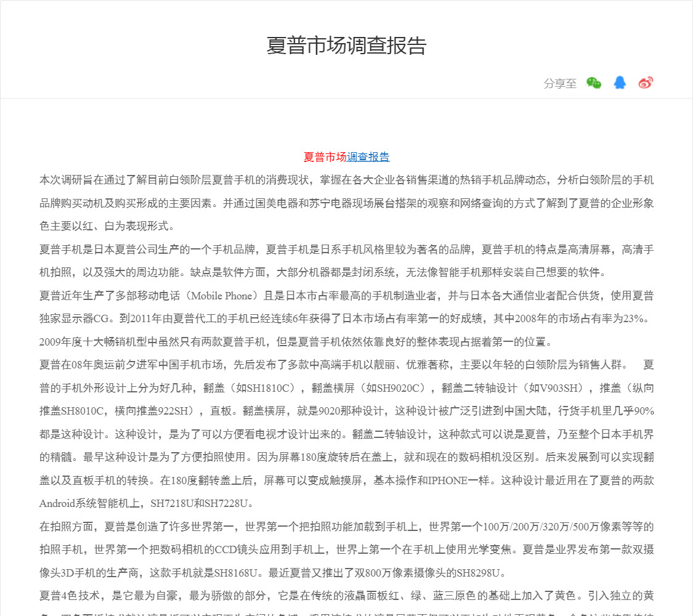
Task: Click the words Mobile Phone in the text
Action: tap(222, 296)
